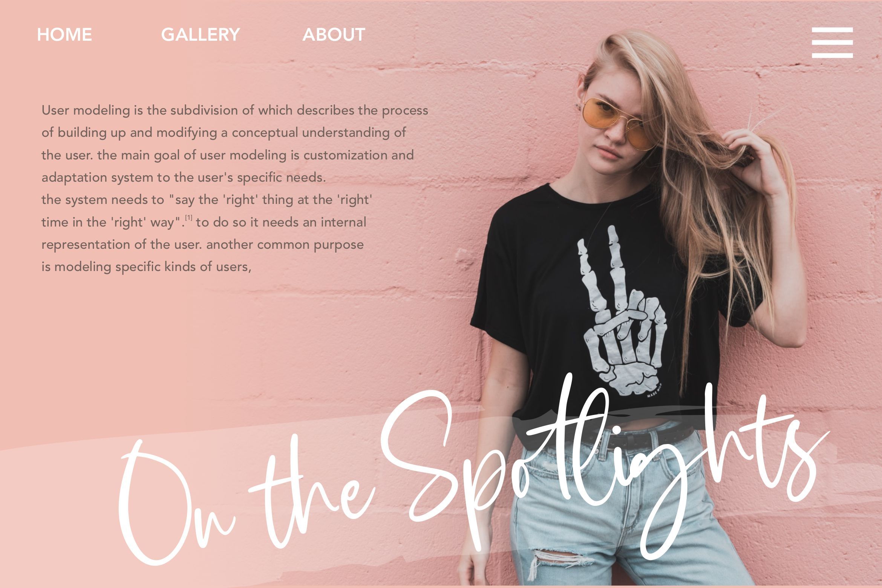Open the hamburger menu icon
This screenshot has width=882, height=588.
832,42
